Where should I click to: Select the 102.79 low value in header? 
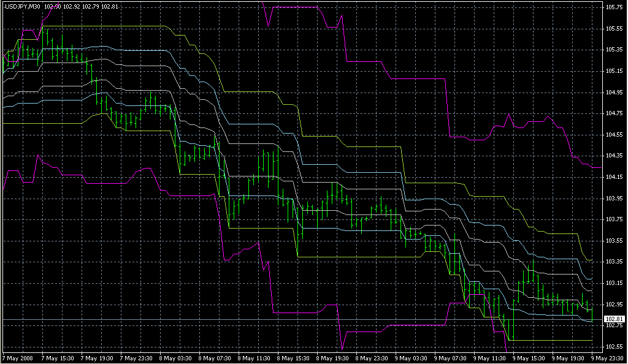pos(91,6)
